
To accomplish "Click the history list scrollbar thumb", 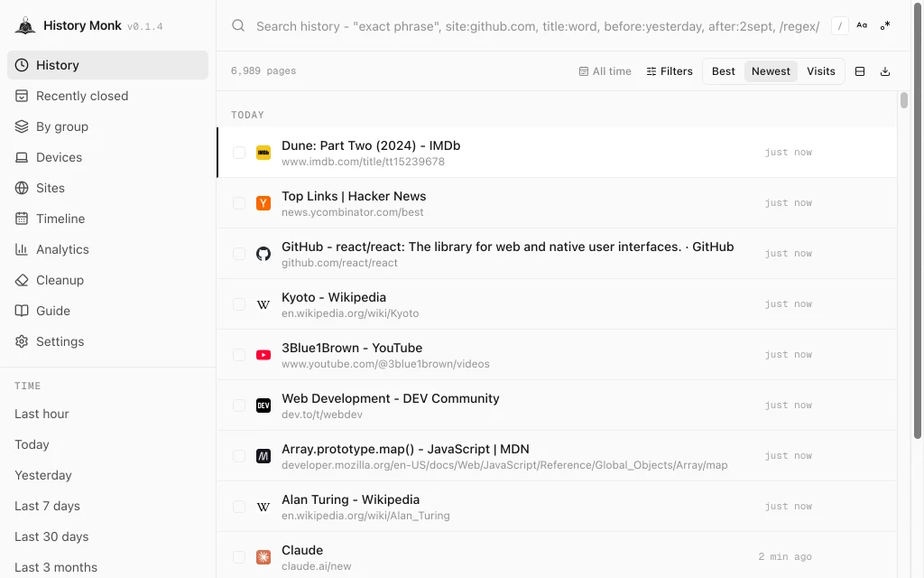I will 904,100.
